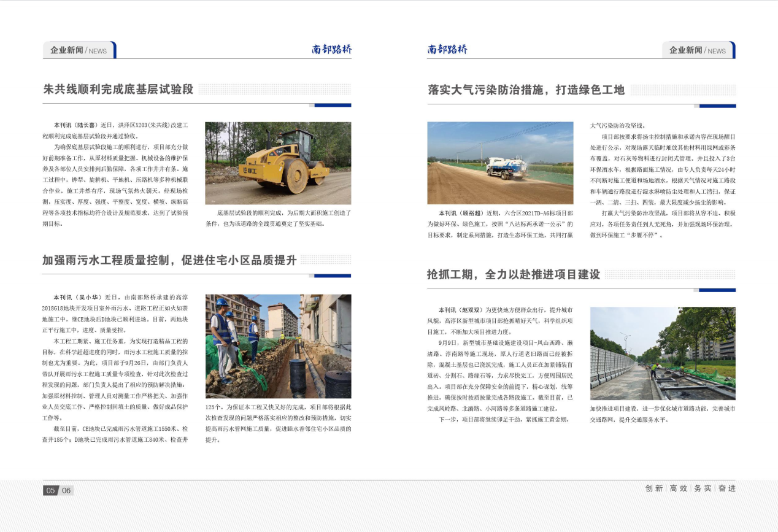Click the footer word '奋进'
778x532 pixels.
pos(726,488)
